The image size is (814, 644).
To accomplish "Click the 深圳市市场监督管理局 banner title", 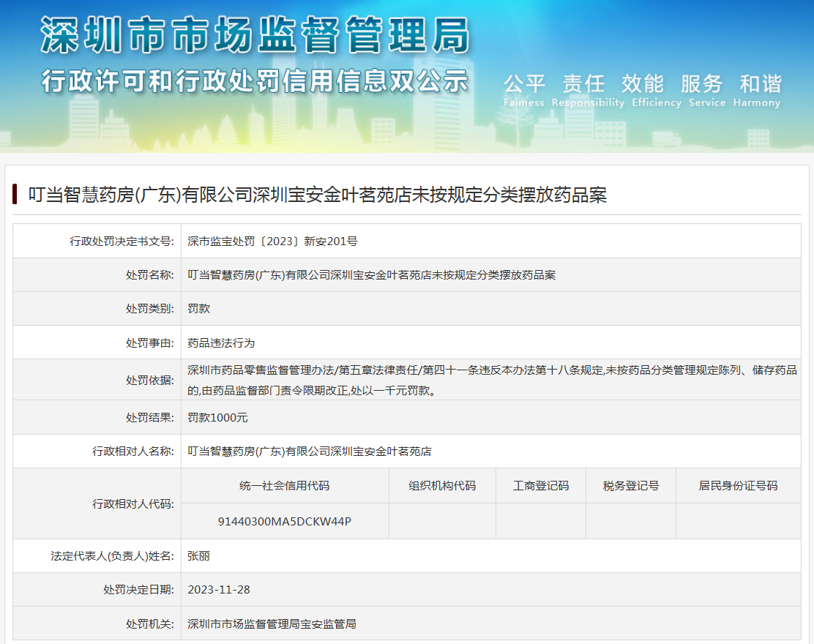I will click(x=255, y=35).
